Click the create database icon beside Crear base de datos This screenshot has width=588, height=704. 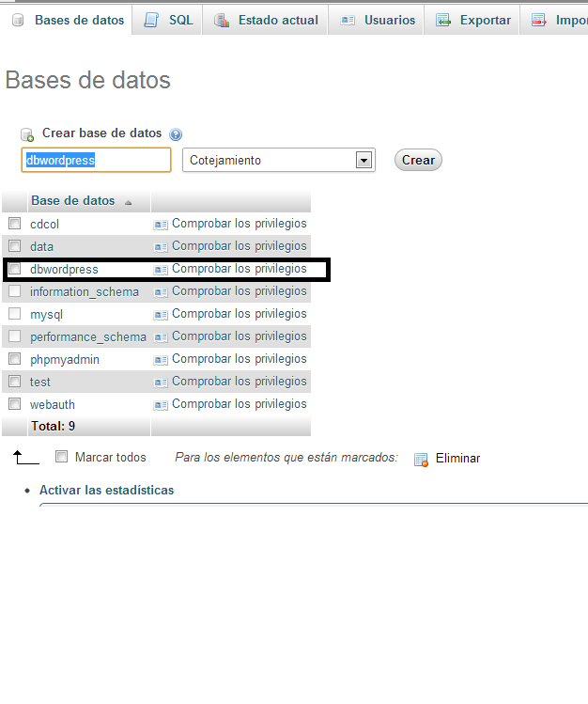coord(27,134)
